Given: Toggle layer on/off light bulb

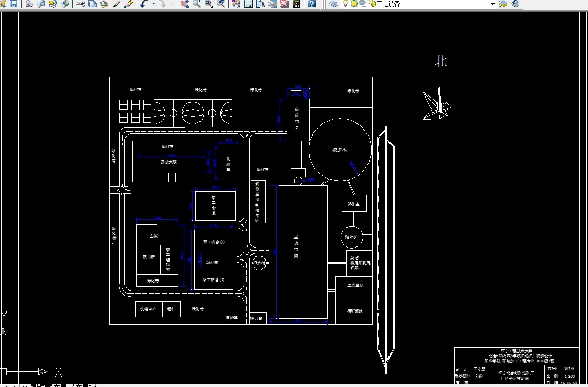Looking at the screenshot, I should (x=346, y=4).
